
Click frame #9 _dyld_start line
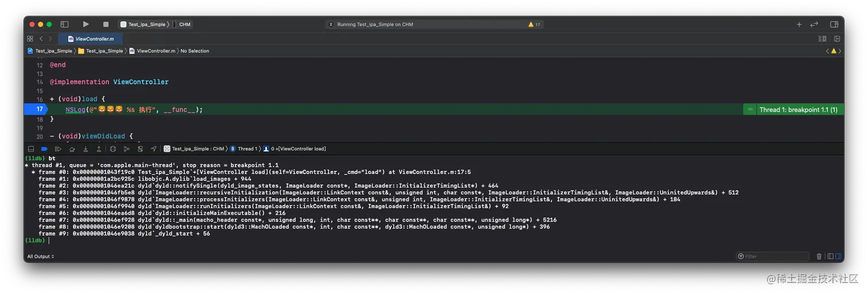click(x=125, y=234)
